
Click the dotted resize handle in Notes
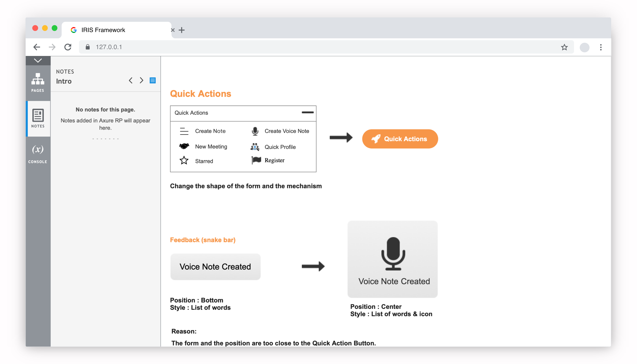click(x=105, y=138)
